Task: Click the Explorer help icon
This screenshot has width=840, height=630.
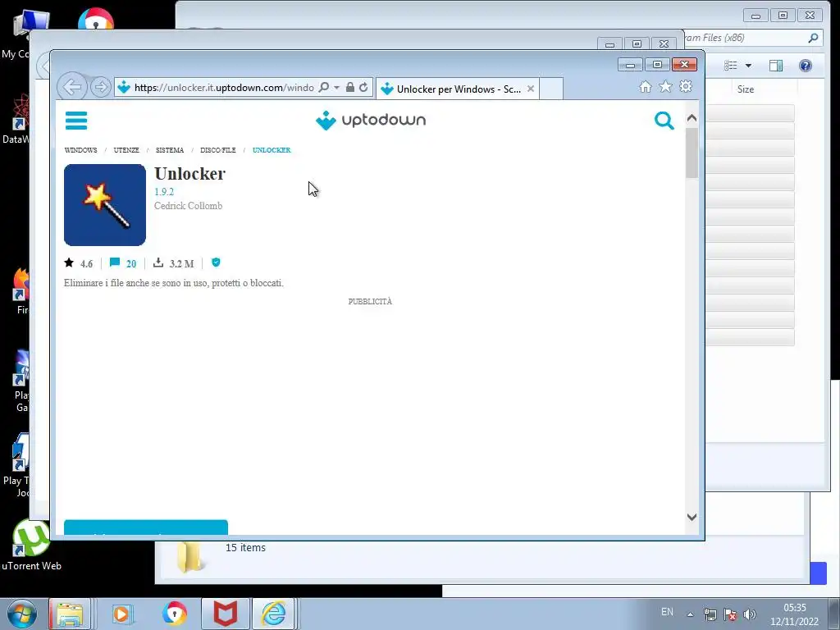Action: (x=806, y=66)
